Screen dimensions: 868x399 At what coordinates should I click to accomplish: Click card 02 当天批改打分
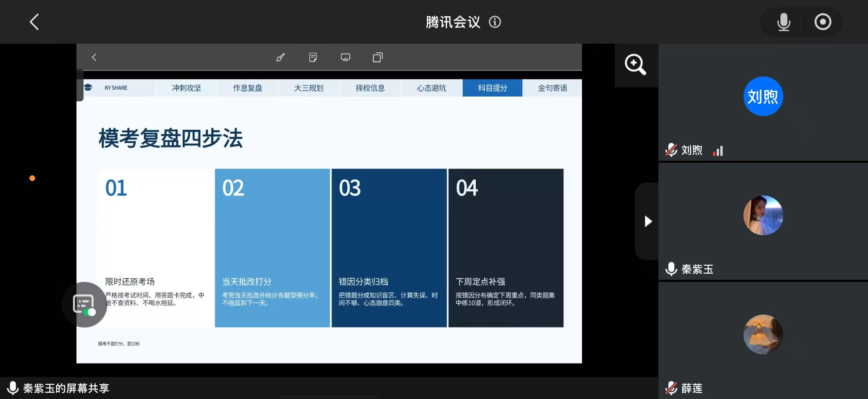[x=272, y=248]
